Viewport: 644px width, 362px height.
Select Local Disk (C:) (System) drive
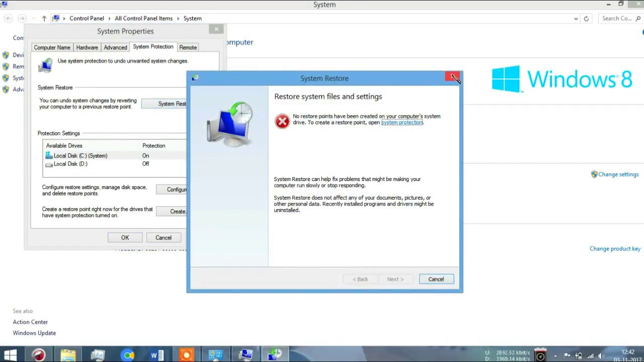coord(115,156)
